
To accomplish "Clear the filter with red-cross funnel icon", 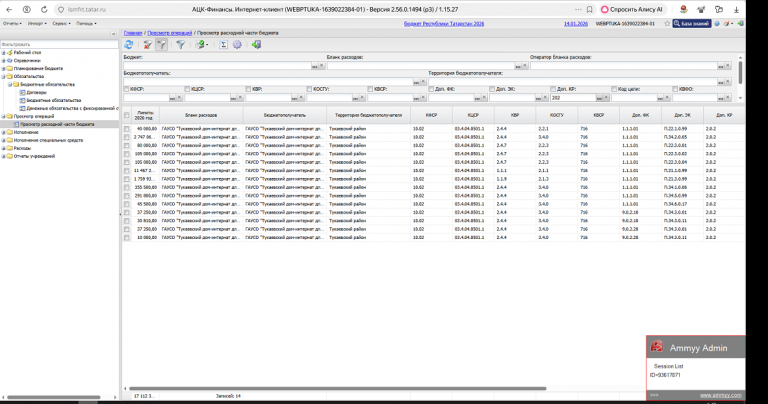I will 147,45.
